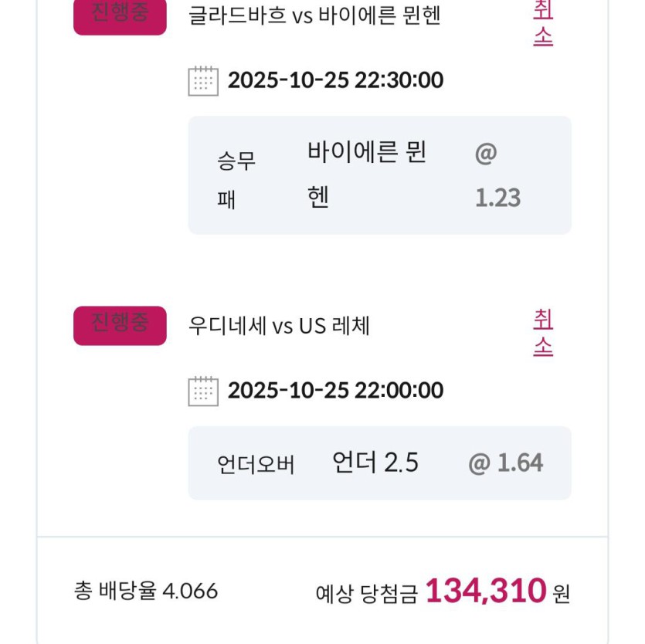Select the 2025-10-25 22:30:00 date text
645x644 pixels.
(x=335, y=80)
